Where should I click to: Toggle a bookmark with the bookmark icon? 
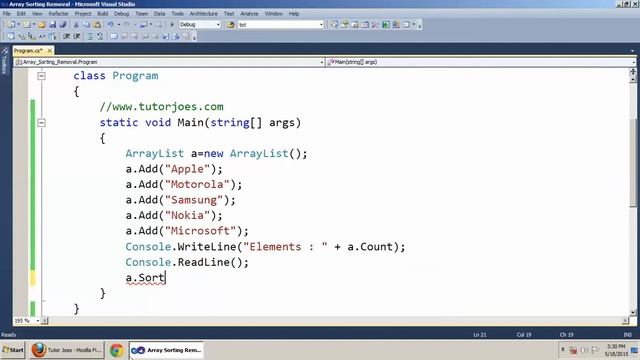point(114,36)
